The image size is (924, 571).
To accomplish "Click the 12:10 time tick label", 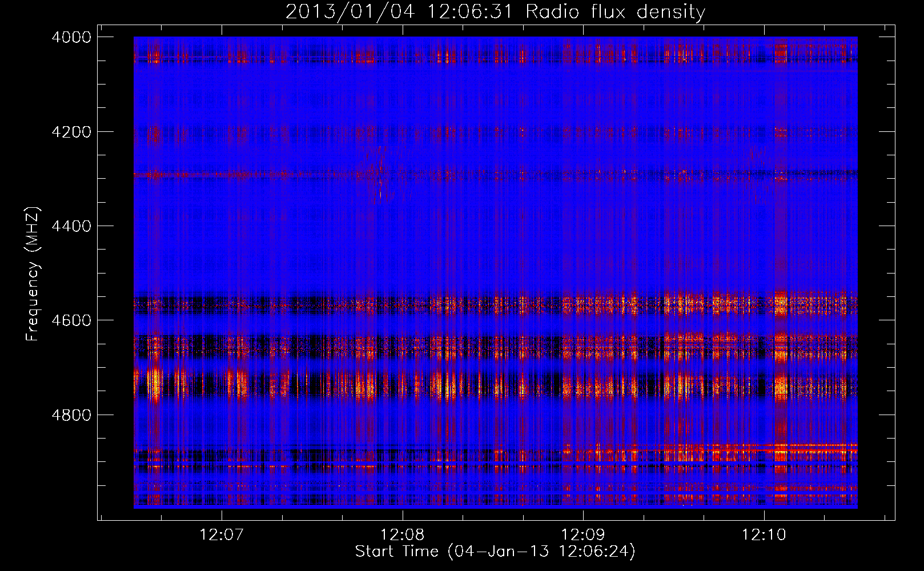I will coord(764,535).
